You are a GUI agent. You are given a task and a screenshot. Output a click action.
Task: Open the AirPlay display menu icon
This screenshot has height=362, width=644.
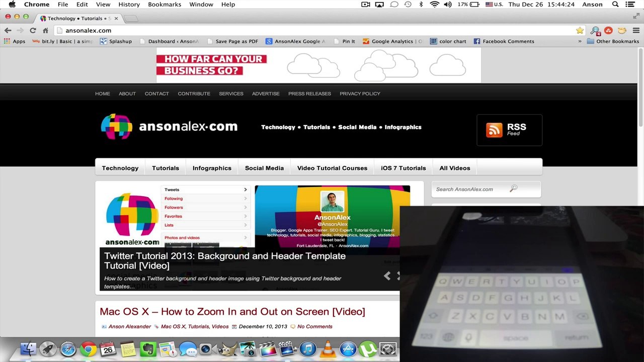(x=379, y=5)
